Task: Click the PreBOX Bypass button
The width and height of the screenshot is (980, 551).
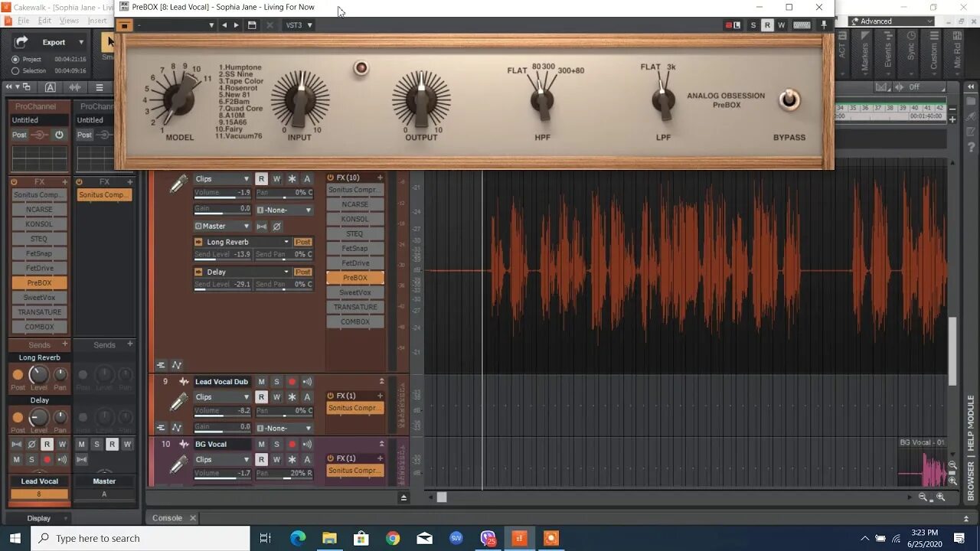Action: click(x=789, y=100)
